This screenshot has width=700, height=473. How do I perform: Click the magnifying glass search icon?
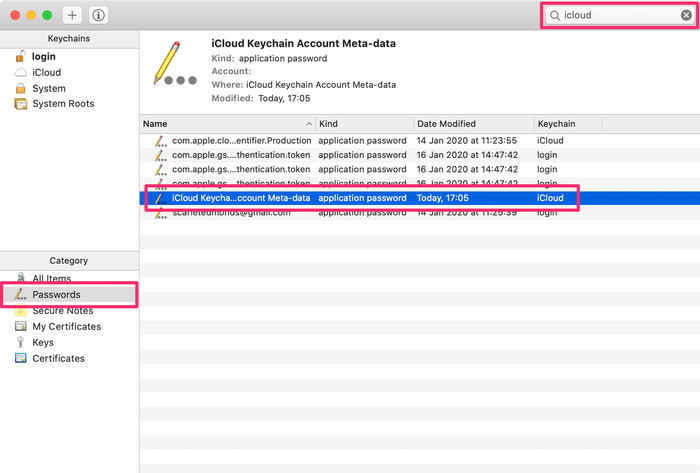tap(554, 16)
